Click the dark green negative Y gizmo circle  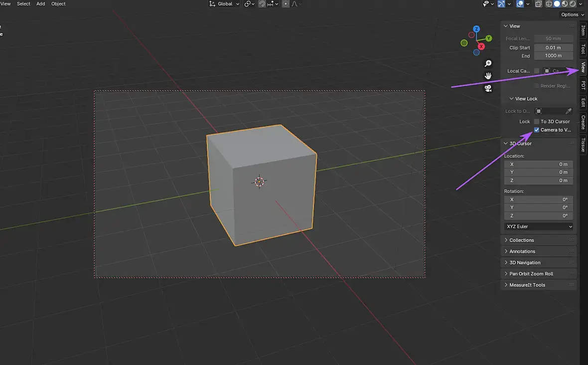(464, 43)
